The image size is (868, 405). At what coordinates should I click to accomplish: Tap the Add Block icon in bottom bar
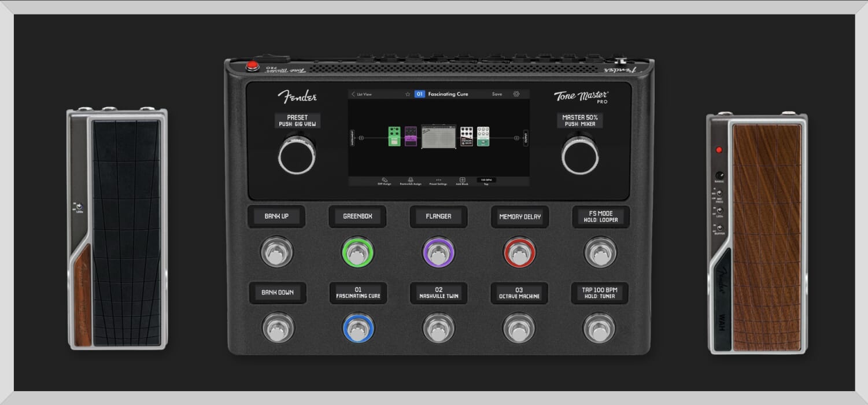point(462,181)
